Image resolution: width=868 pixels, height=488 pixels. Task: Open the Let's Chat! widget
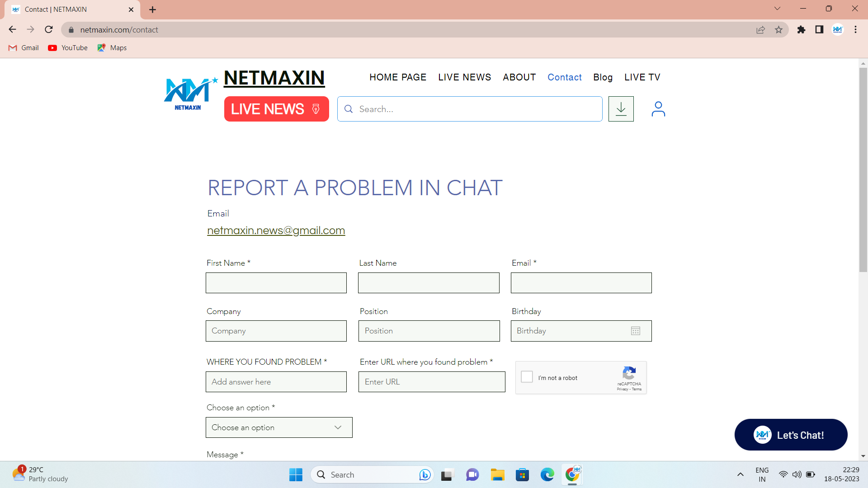791,435
